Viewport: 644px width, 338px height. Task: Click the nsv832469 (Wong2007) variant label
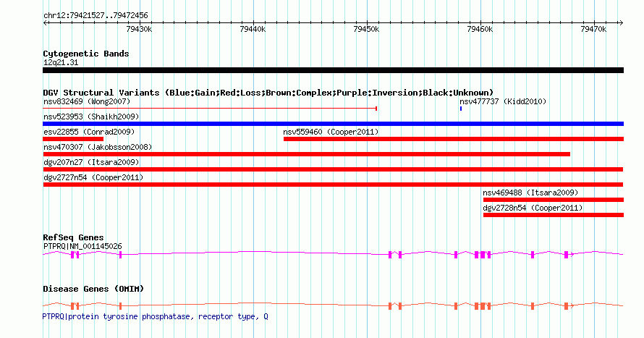87,101
